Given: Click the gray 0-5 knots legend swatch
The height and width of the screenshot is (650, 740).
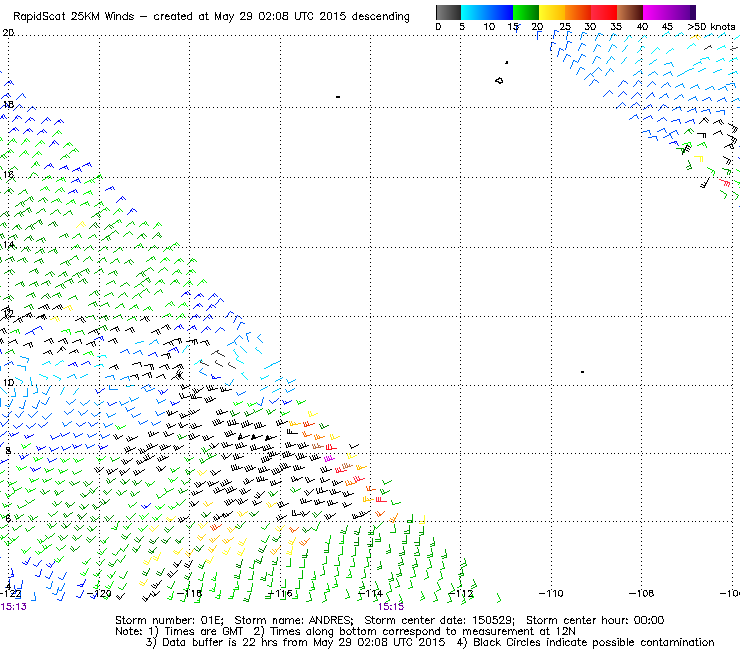Looking at the screenshot, I should (448, 12).
